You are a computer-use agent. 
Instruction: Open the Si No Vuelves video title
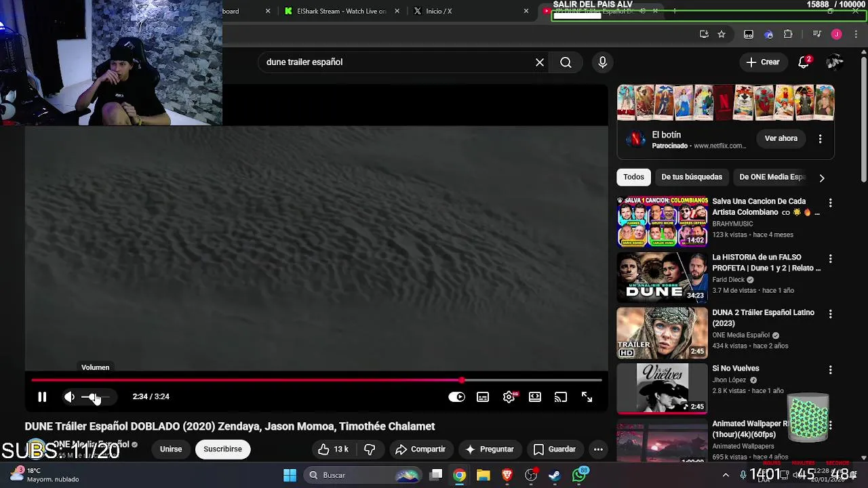(x=736, y=369)
